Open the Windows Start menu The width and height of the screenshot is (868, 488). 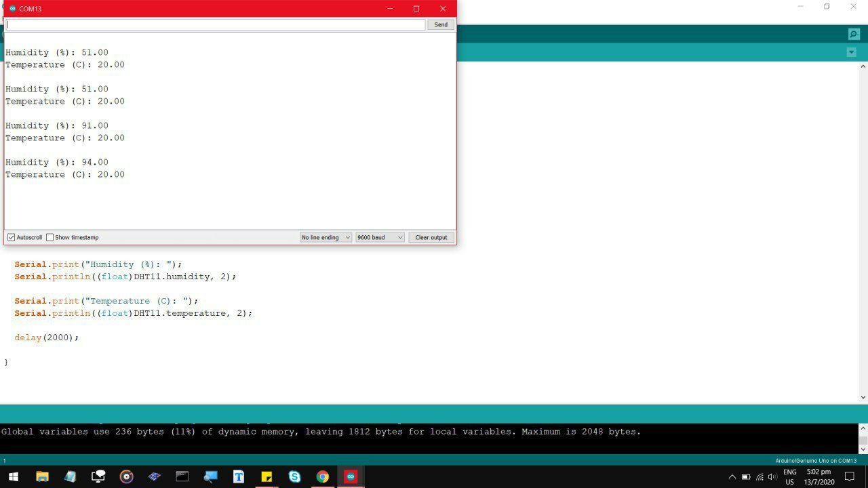click(13, 476)
